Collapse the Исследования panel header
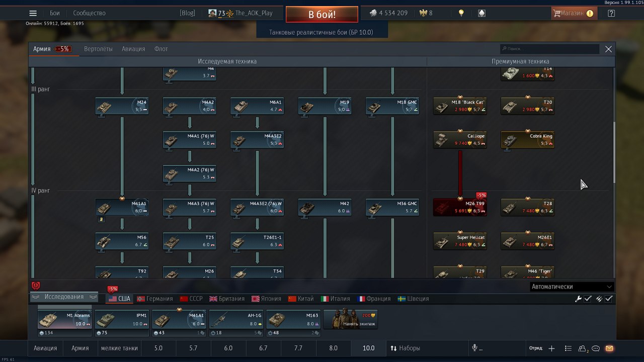Screen dimensions: 644x362 pos(64,297)
